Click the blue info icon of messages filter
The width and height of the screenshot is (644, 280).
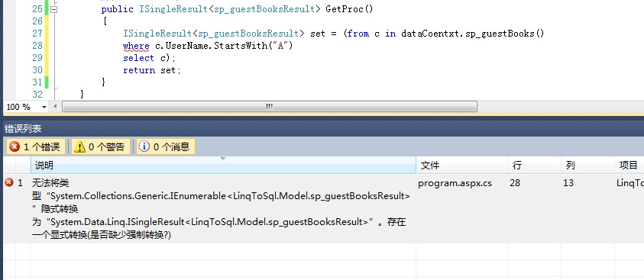[x=144, y=146]
